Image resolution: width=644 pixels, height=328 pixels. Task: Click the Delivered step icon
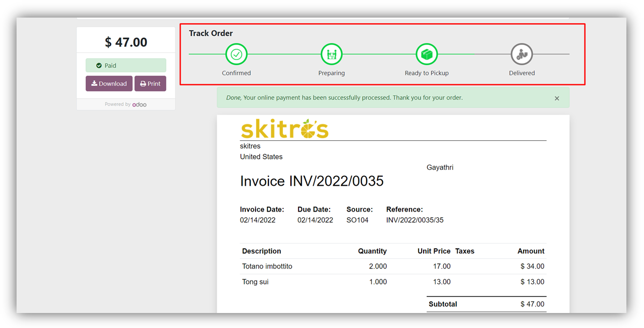coord(521,54)
